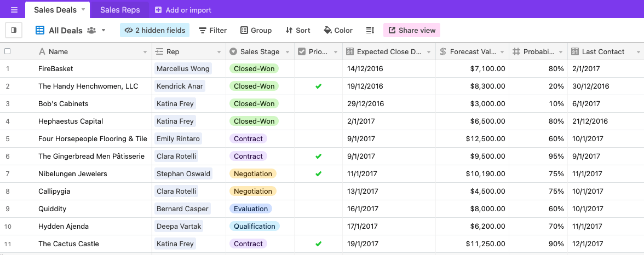Viewport: 644px width, 255px height.
Task: Click the Last Contact calendar icon
Action: [575, 52]
